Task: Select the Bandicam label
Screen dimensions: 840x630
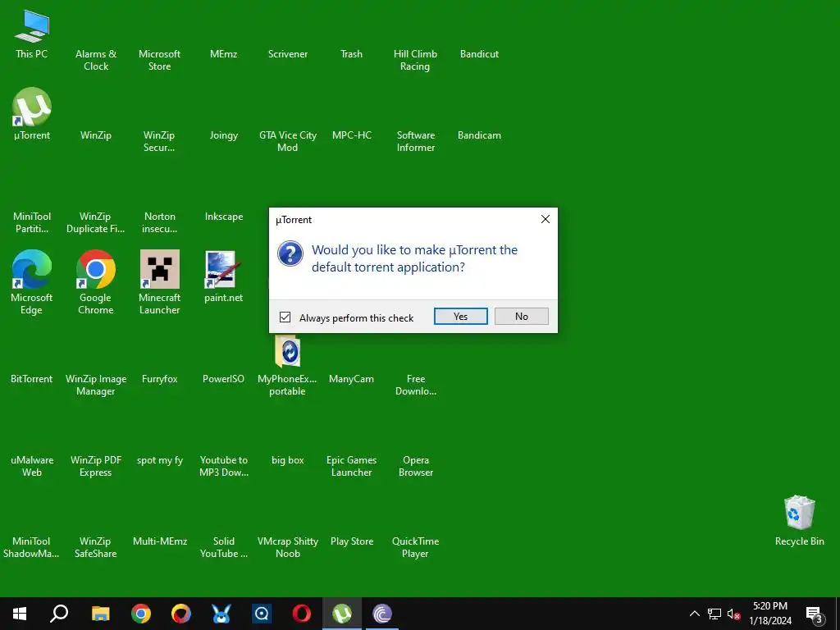Action: (479, 135)
